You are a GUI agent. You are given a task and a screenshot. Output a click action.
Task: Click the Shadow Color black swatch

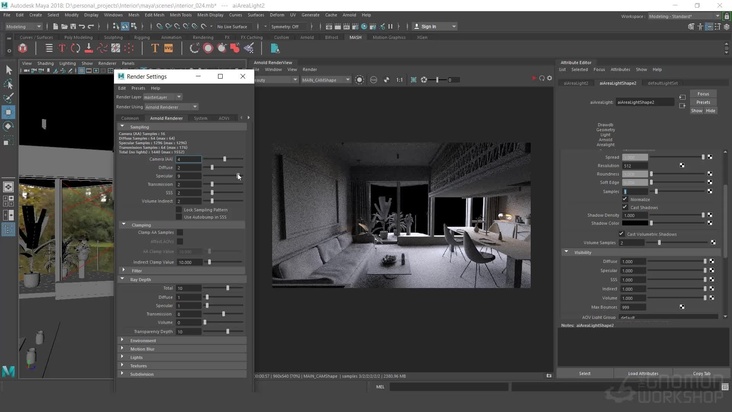(x=635, y=223)
